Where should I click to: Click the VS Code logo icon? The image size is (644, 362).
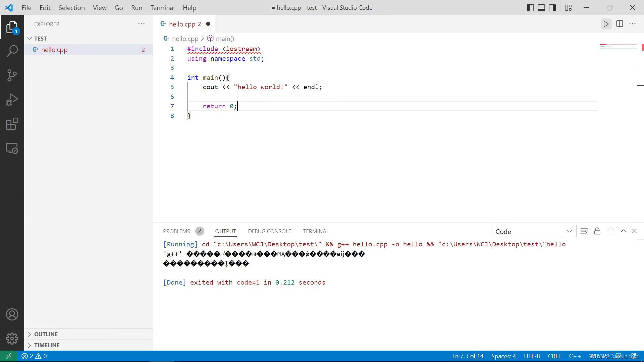(9, 8)
